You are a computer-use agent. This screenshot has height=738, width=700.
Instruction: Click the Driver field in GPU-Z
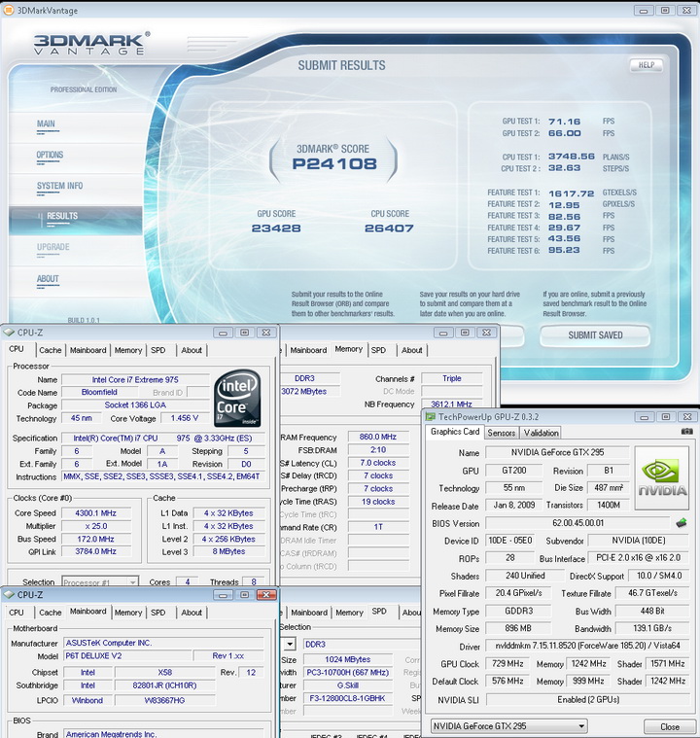587,646
